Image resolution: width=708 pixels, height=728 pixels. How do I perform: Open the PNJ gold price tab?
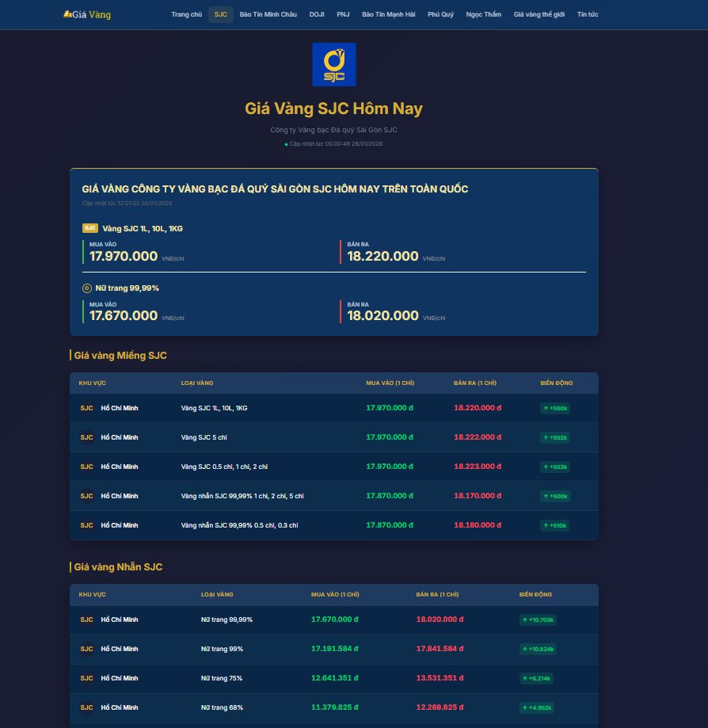[x=343, y=14]
